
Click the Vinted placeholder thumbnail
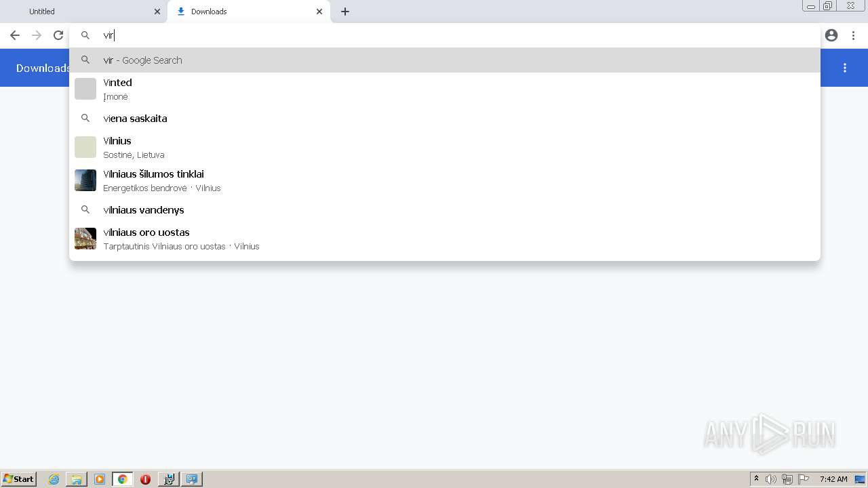coord(85,89)
